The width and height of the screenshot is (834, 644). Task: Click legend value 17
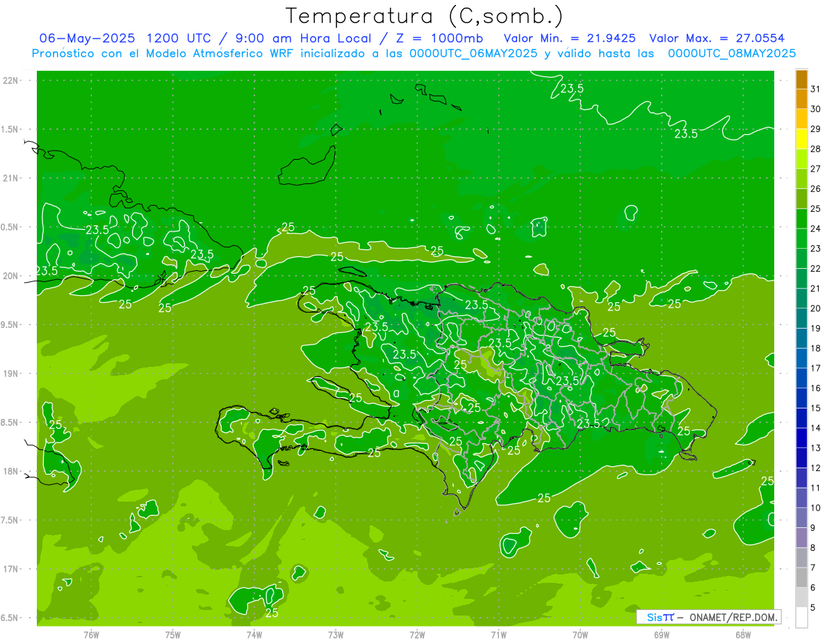tap(816, 368)
